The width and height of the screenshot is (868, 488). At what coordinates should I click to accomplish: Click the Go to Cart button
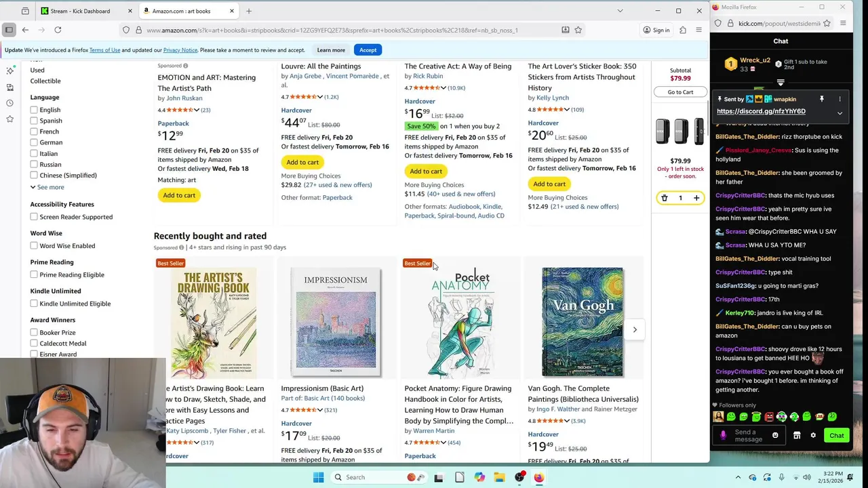(x=680, y=92)
